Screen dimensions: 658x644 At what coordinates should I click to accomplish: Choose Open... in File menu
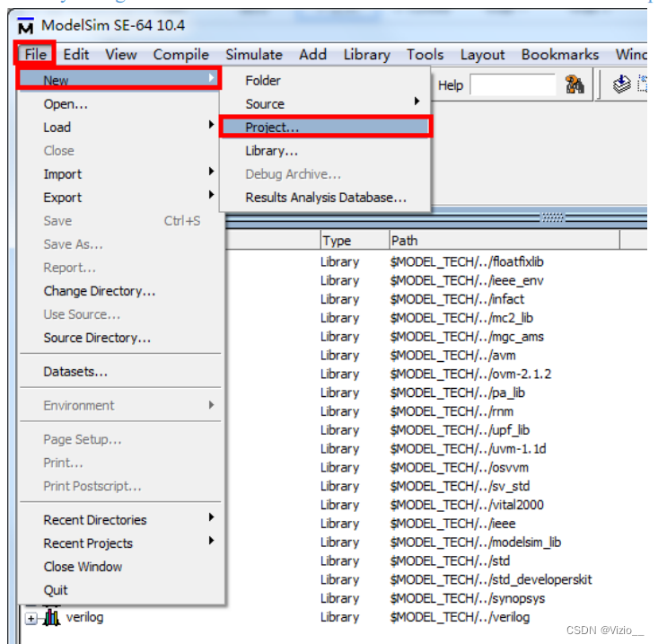point(118,103)
